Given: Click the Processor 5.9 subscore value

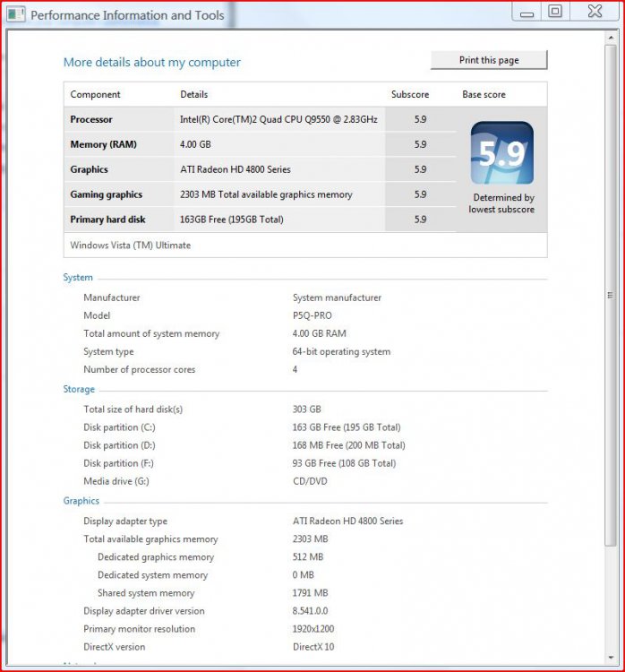Looking at the screenshot, I should click(420, 119).
